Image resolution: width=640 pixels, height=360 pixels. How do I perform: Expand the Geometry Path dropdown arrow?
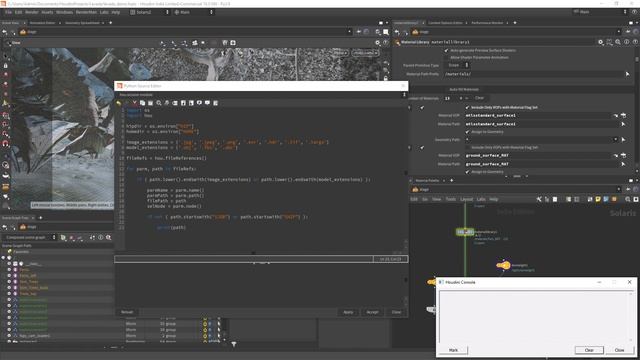(x=616, y=140)
